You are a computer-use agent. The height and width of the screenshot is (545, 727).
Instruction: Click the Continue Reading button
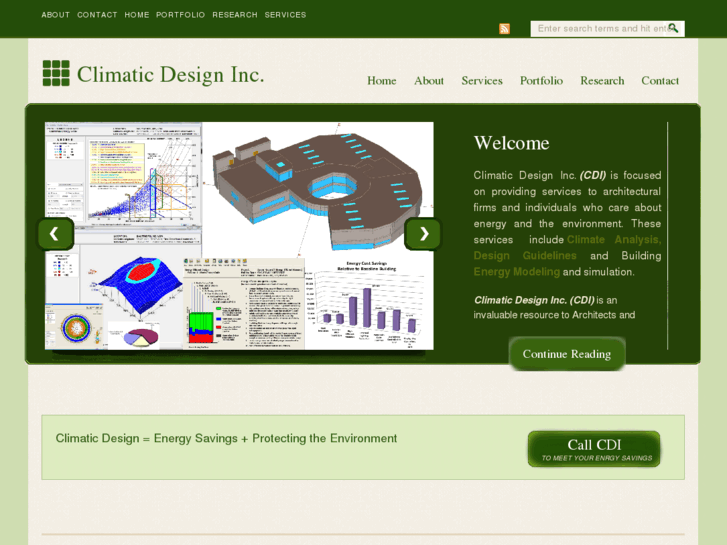coord(567,354)
